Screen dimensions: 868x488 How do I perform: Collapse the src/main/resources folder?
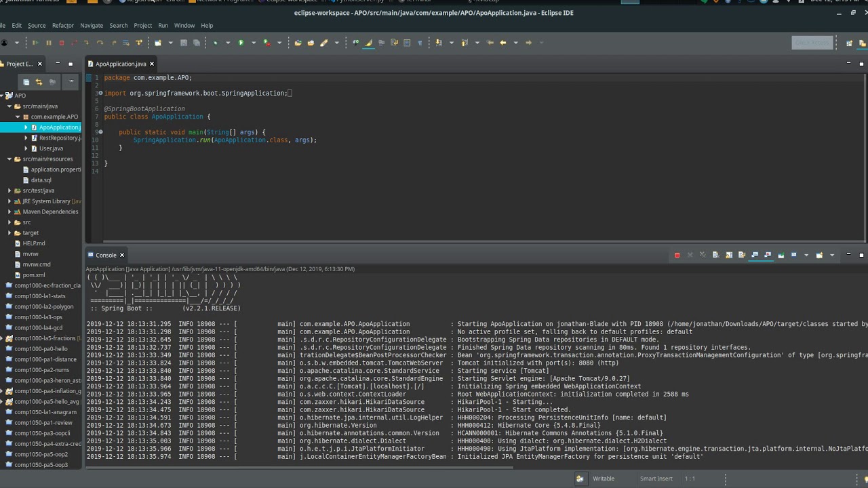coord(9,159)
